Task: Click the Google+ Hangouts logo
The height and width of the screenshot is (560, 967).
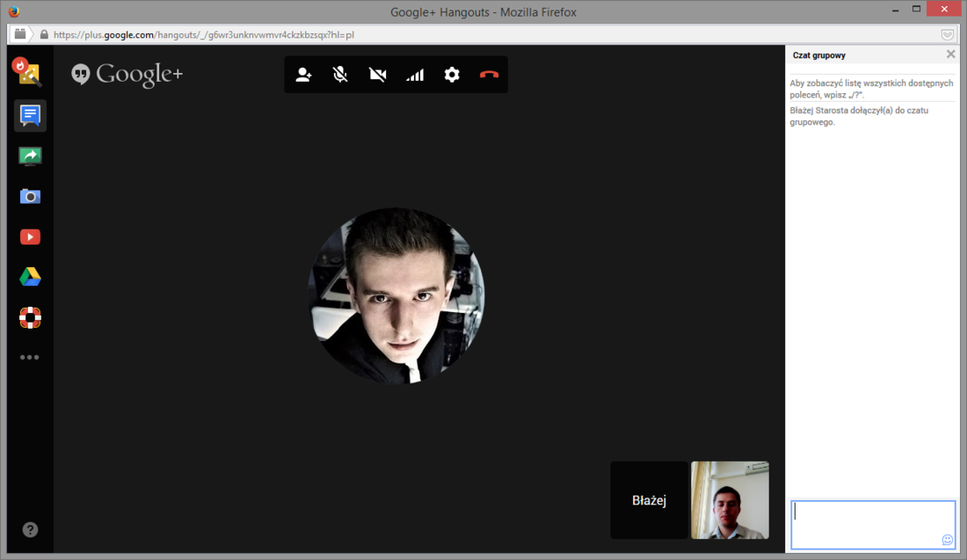Action: pos(127,75)
